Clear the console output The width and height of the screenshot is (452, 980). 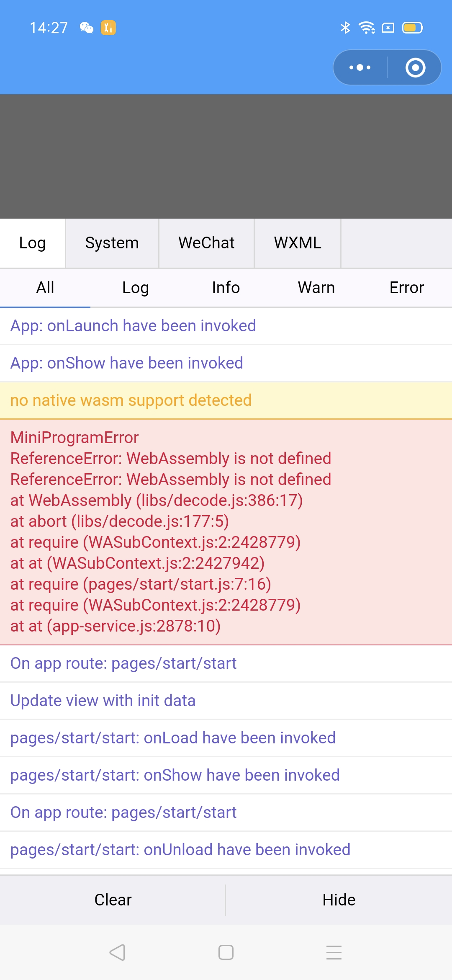pyautogui.click(x=113, y=900)
